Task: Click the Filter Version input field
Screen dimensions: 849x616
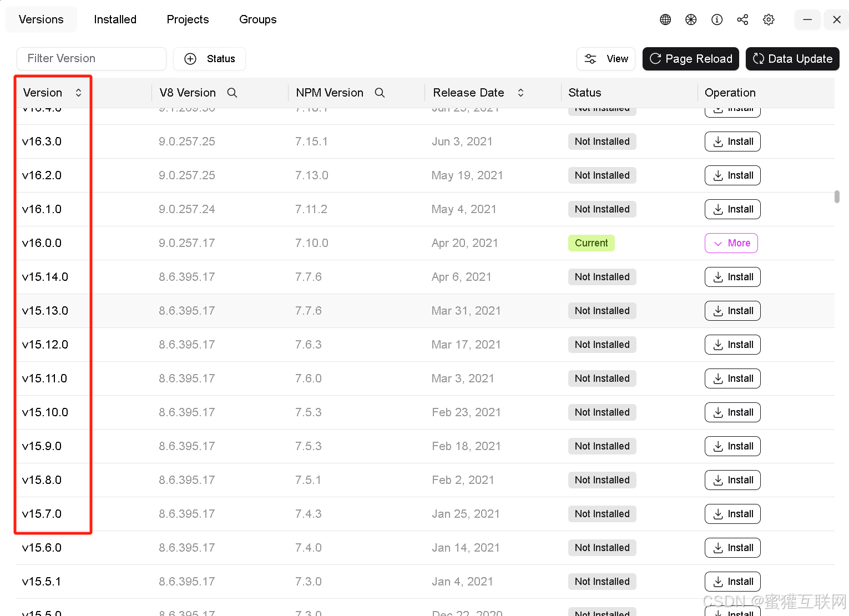Action: click(91, 58)
